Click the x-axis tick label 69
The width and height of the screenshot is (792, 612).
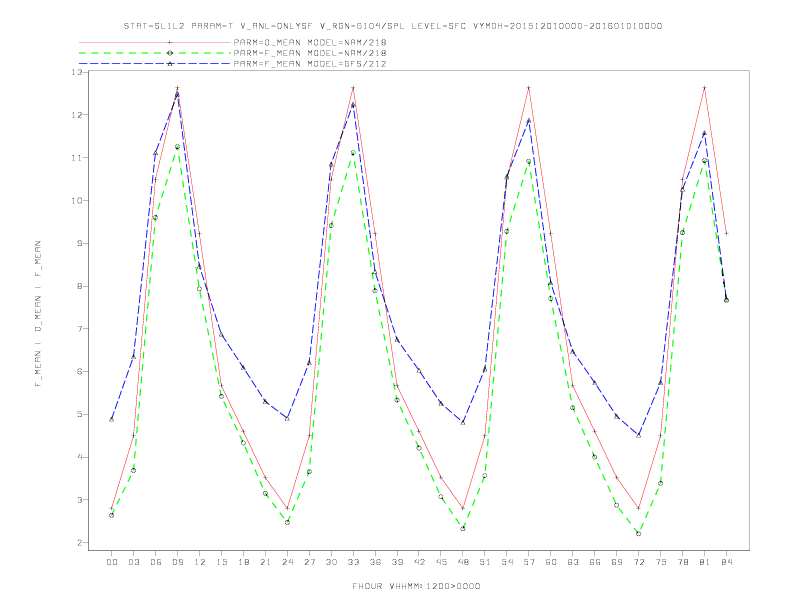coord(617,562)
